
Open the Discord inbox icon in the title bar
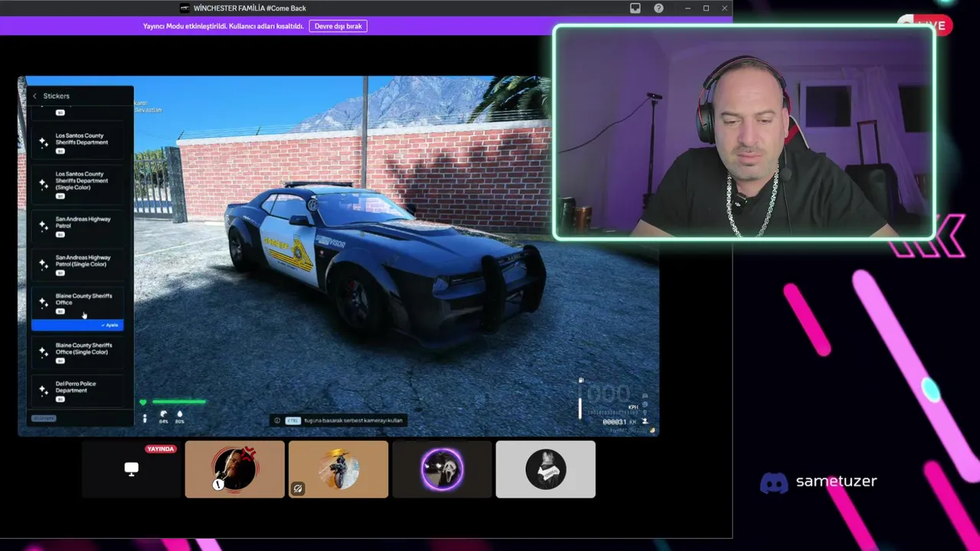pos(635,8)
